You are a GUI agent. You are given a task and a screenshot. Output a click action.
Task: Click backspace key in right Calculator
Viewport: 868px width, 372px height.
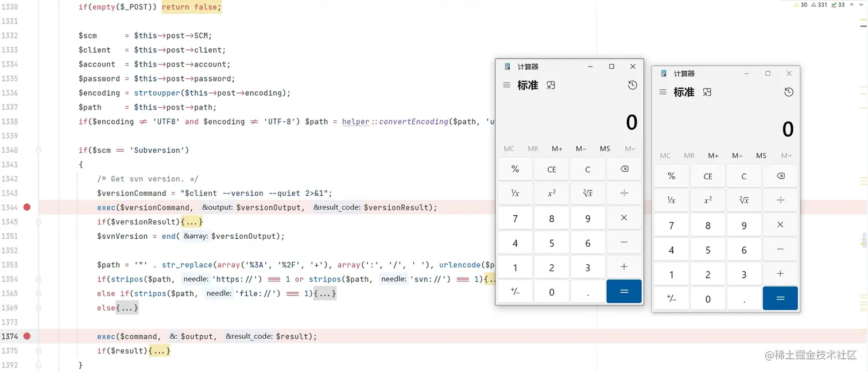pyautogui.click(x=780, y=176)
